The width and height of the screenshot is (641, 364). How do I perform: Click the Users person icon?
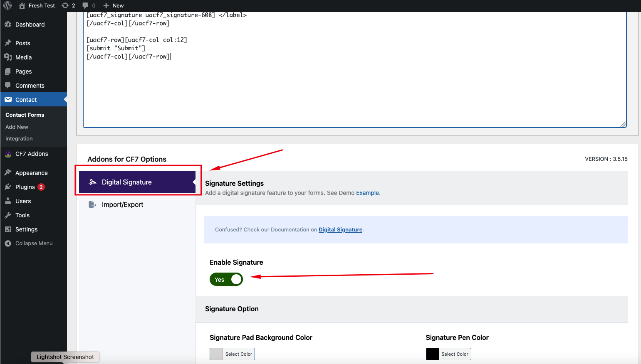(8, 201)
